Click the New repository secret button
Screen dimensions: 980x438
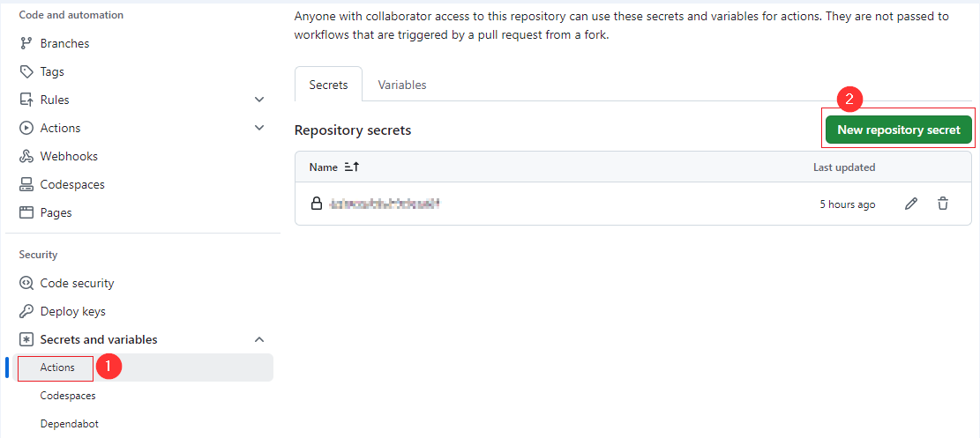tap(898, 130)
